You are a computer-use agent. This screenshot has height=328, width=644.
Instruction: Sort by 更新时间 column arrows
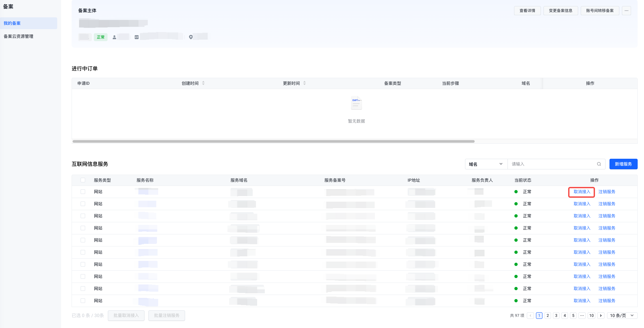pos(304,83)
